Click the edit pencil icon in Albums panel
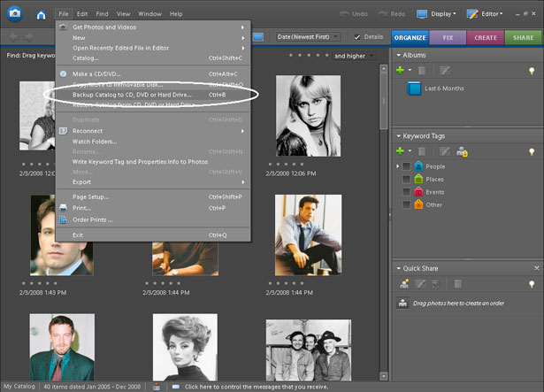Viewport: 544px width, 392px height. 444,69
